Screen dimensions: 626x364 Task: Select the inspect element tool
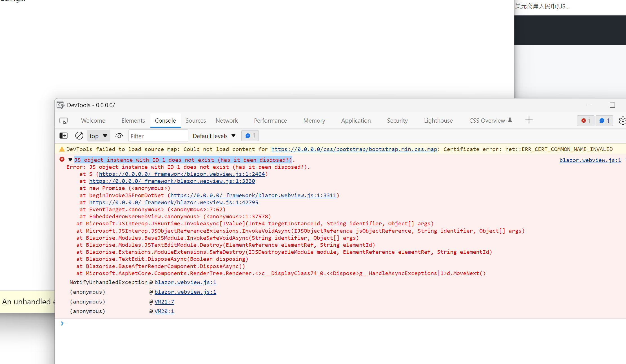pyautogui.click(x=64, y=120)
